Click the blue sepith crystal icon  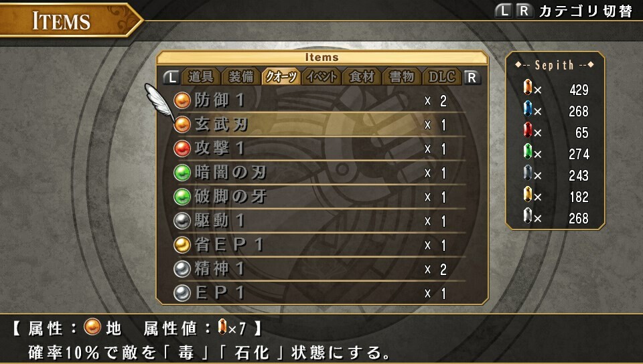(528, 108)
